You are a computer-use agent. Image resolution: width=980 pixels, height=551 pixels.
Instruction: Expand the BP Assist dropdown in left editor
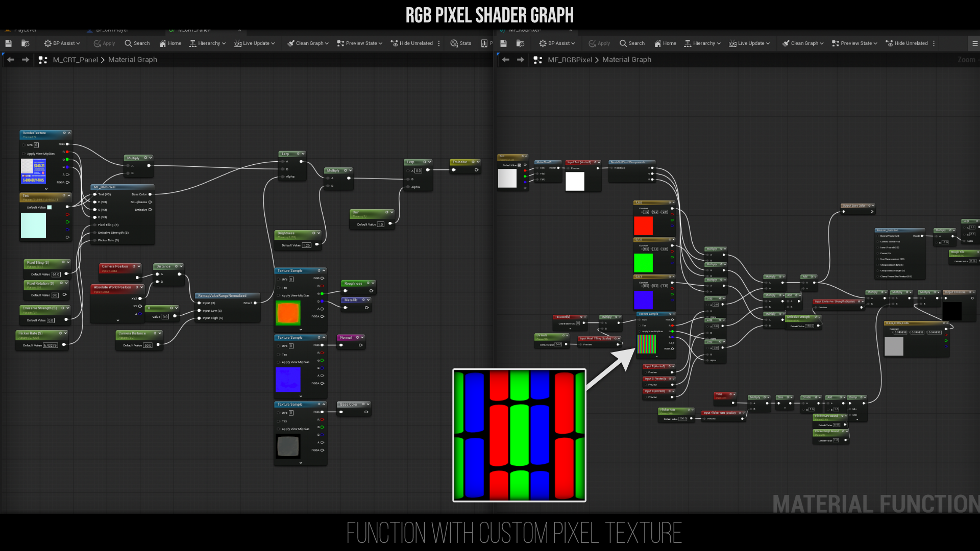click(62, 43)
